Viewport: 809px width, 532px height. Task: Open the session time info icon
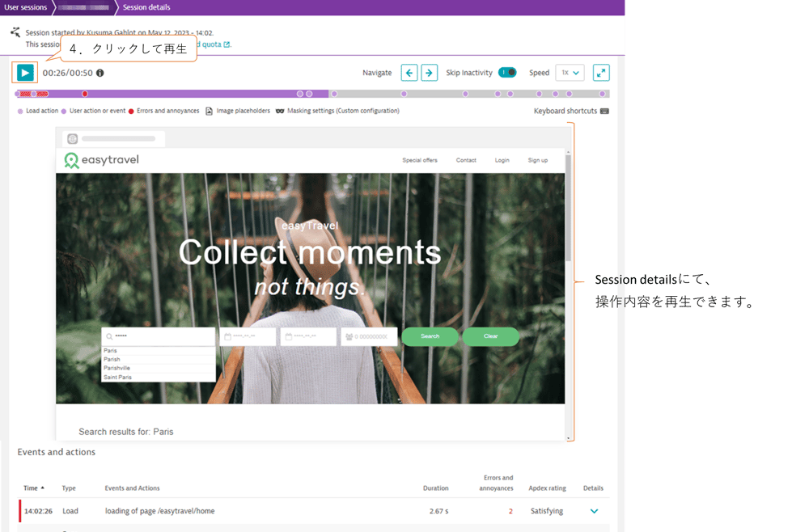(100, 74)
